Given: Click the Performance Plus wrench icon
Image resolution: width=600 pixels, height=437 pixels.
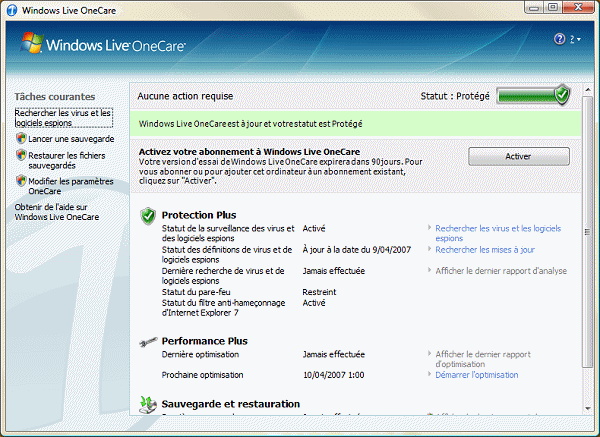Looking at the screenshot, I should [x=148, y=341].
